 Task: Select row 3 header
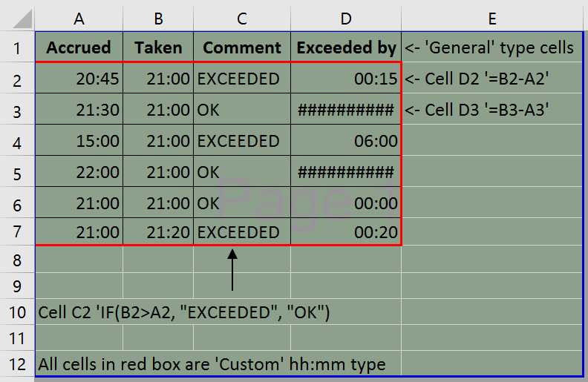17,109
